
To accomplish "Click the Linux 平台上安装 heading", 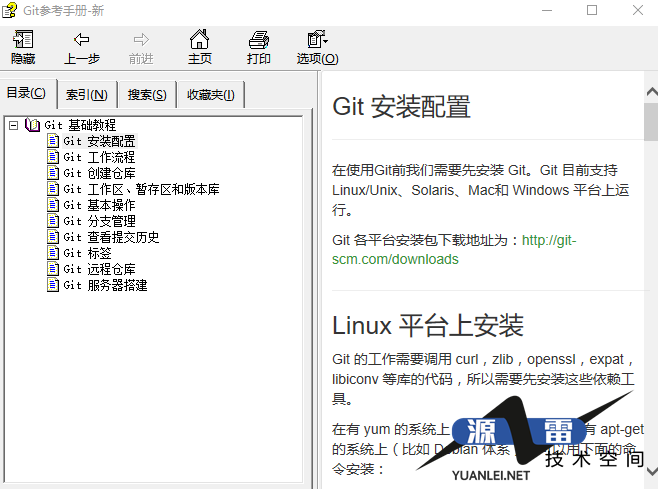I will 428,325.
